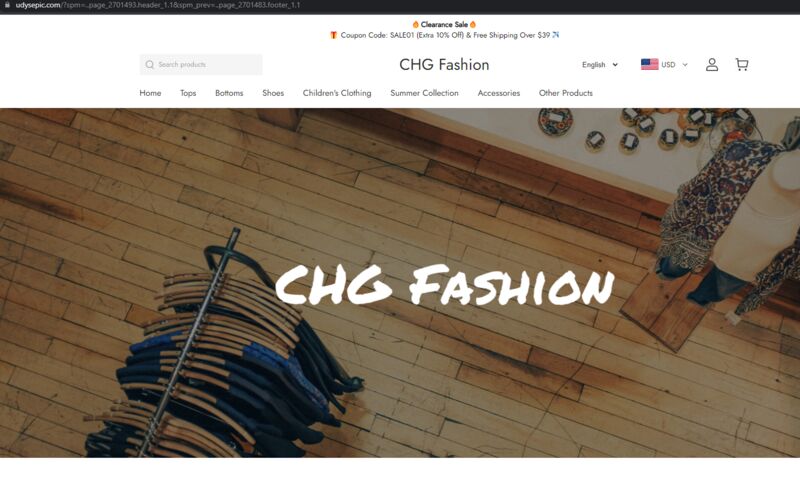800x479 pixels.
Task: Go to the Tops menu
Action: [x=188, y=93]
